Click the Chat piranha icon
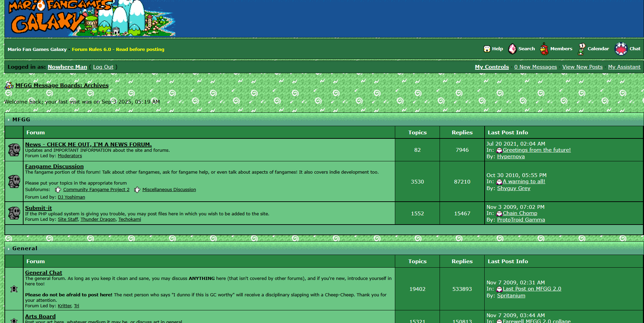This screenshot has height=323, width=644. (621, 49)
